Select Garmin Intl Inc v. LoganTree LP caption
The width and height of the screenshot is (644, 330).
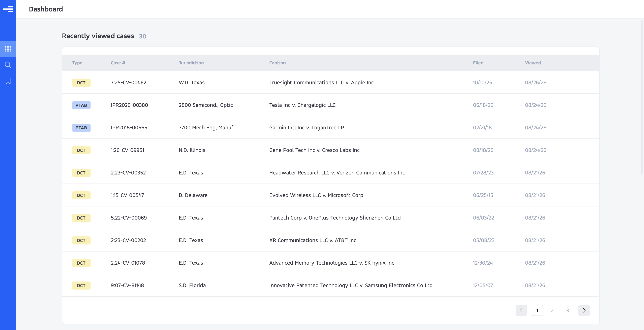click(307, 128)
